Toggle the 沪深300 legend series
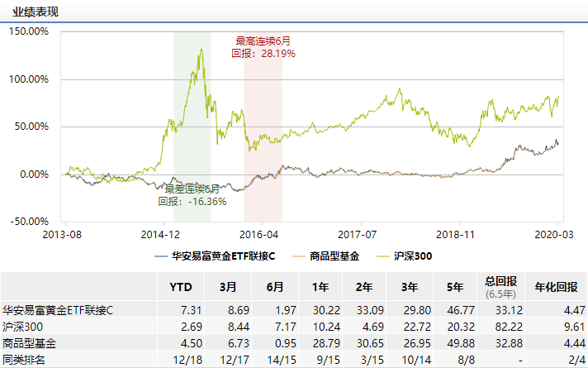 pos(405,256)
